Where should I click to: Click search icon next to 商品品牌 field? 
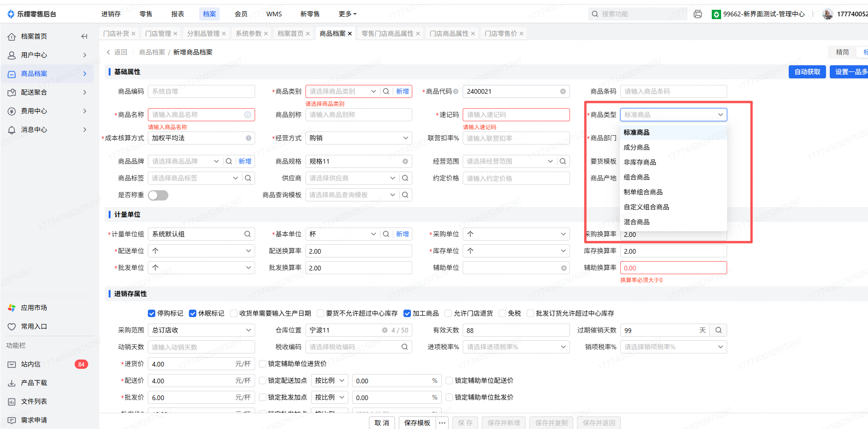click(x=229, y=161)
